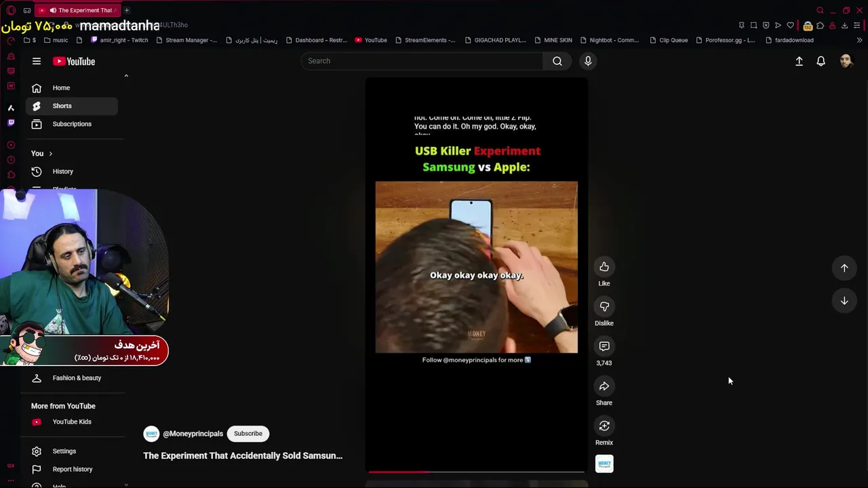Click the Short title text
Viewport: 868px width, 488px height.
tap(243, 455)
